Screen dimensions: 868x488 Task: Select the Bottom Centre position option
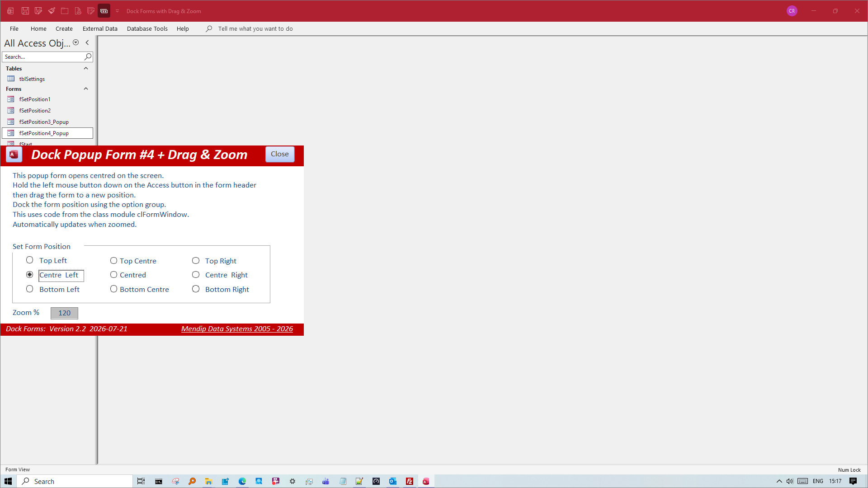113,289
